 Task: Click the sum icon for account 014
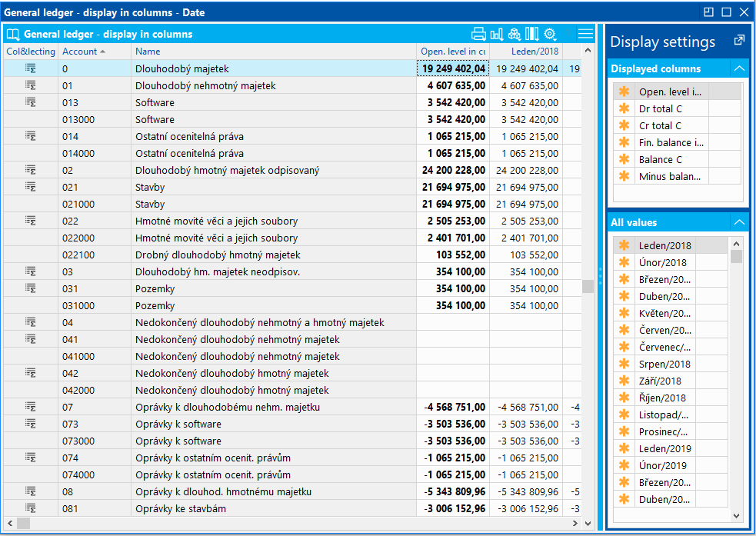30,136
